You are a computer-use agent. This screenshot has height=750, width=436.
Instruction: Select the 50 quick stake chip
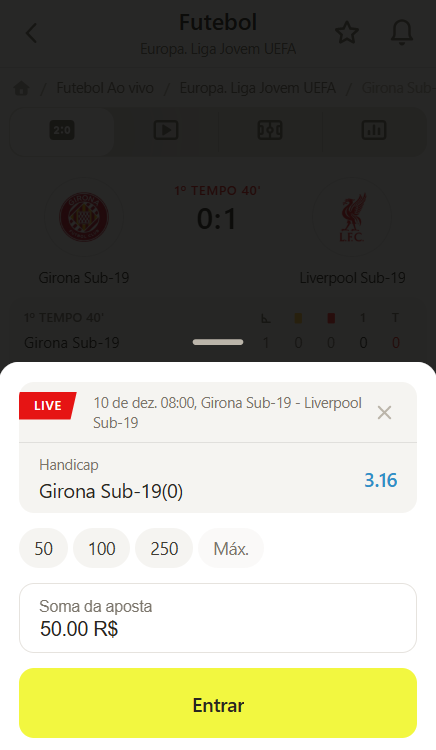[x=44, y=548]
